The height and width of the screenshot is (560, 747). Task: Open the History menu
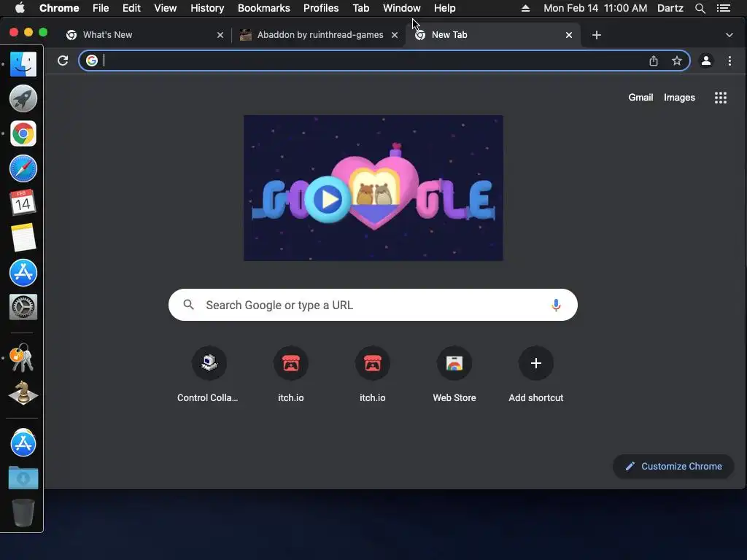tap(207, 8)
